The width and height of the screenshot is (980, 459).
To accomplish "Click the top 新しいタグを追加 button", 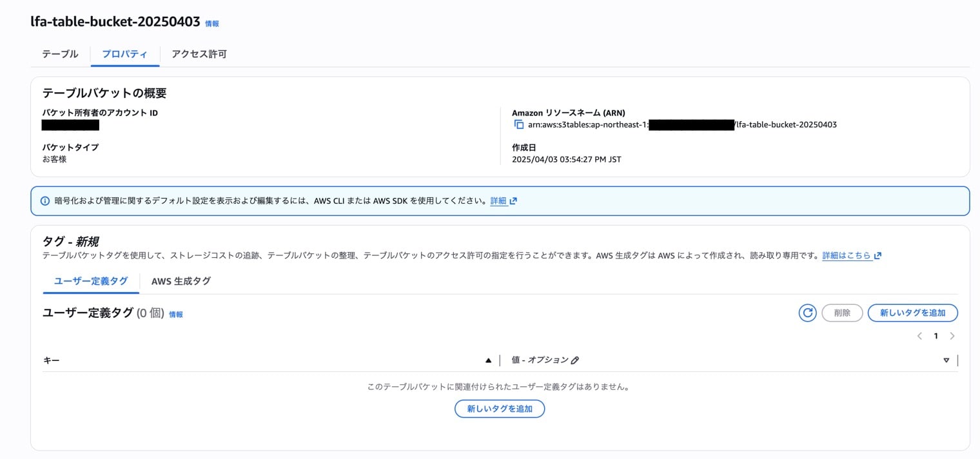I will (x=913, y=313).
